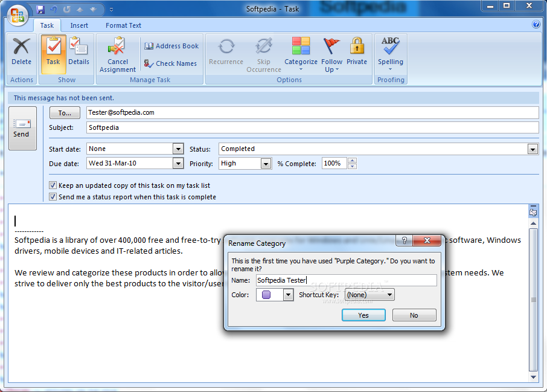Toggle Keep an updated copy on my task list
This screenshot has height=392, width=547.
(53, 185)
